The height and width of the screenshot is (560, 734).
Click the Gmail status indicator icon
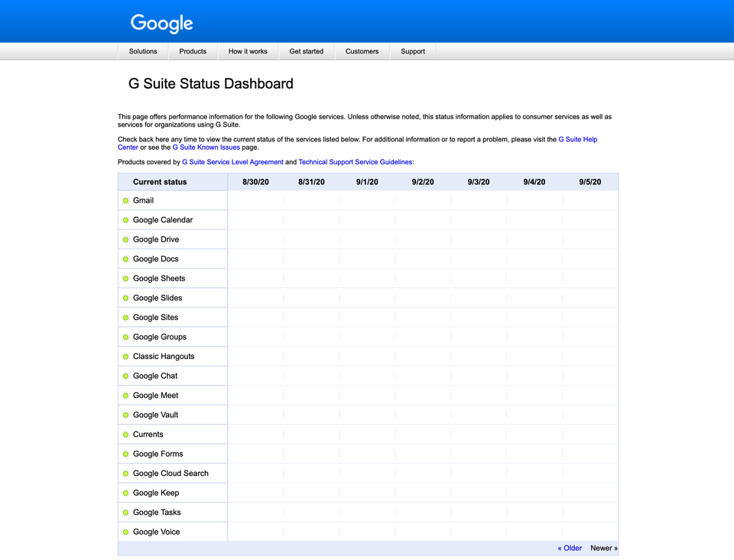125,200
